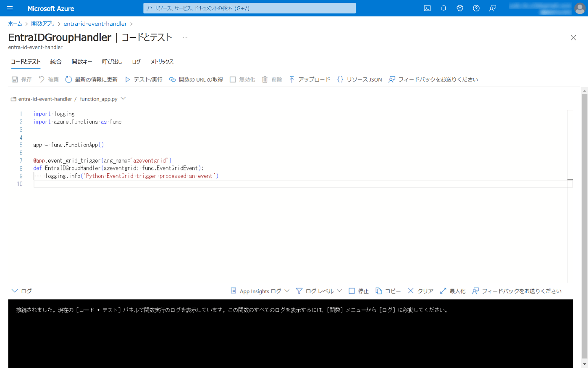Open portal settings gear
This screenshot has width=588, height=368.
[460, 8]
